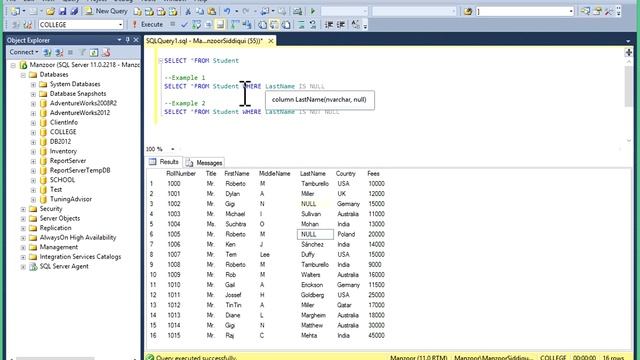Click the NULL cell in row 6
640x360 pixels.
315,235
